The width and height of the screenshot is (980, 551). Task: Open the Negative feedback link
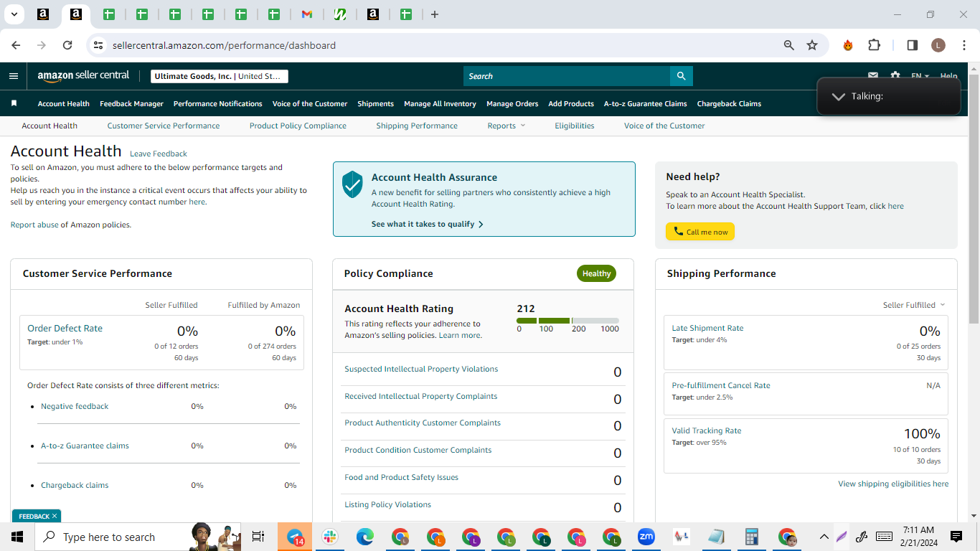tap(75, 406)
